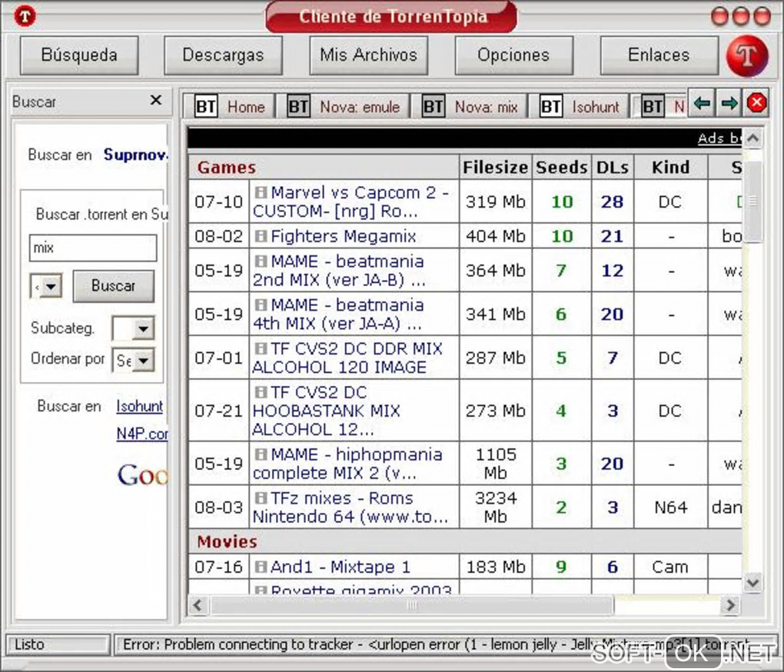Click the large red T logo button
Viewport: 784px width, 672px height.
(x=747, y=56)
